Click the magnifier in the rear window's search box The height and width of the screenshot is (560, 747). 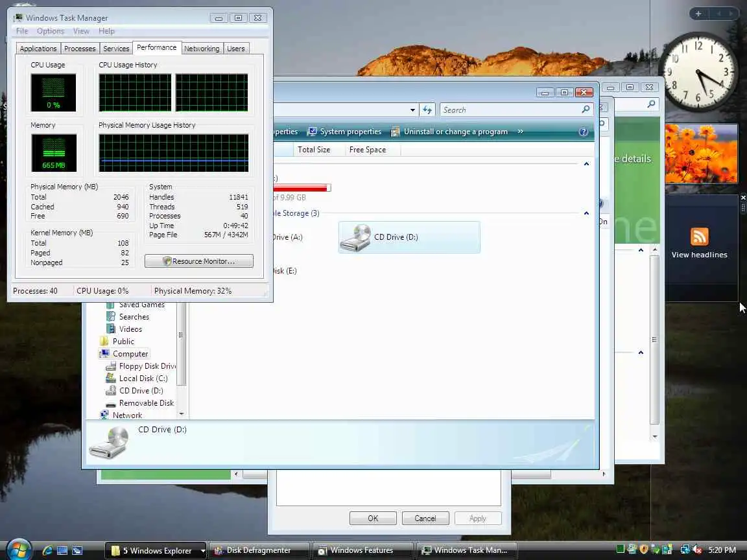click(x=651, y=104)
